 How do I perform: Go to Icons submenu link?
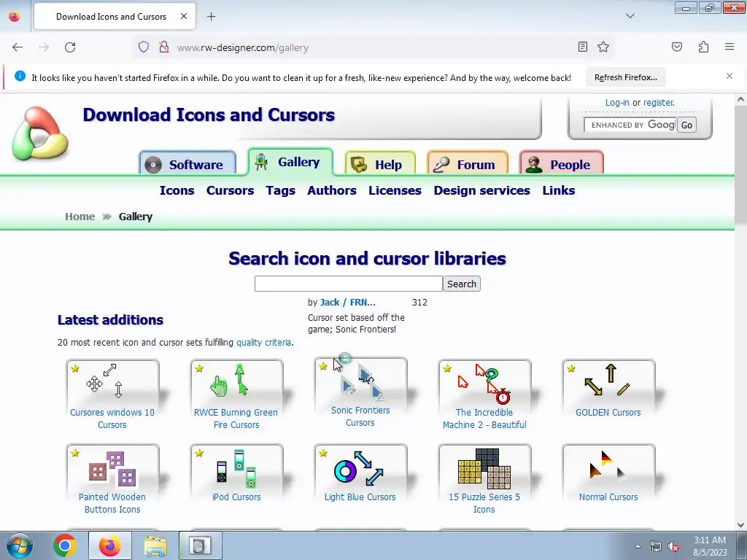(x=177, y=190)
